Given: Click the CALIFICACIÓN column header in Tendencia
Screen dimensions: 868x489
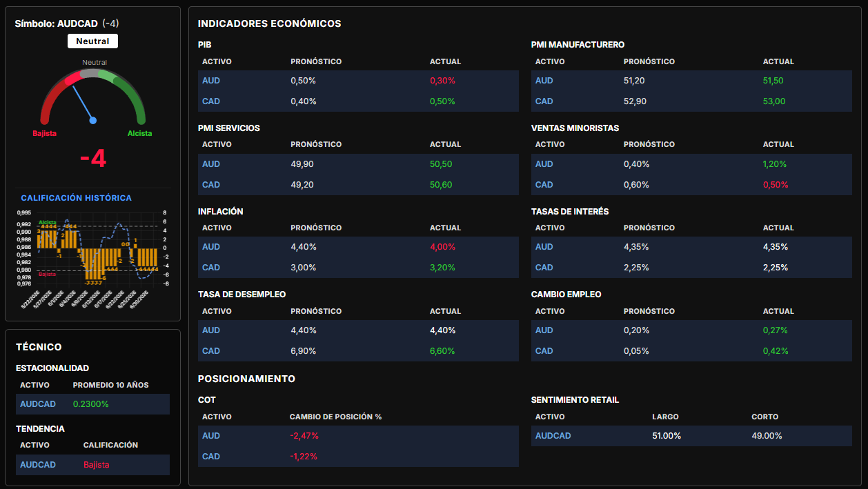Looking at the screenshot, I should 111,446.
